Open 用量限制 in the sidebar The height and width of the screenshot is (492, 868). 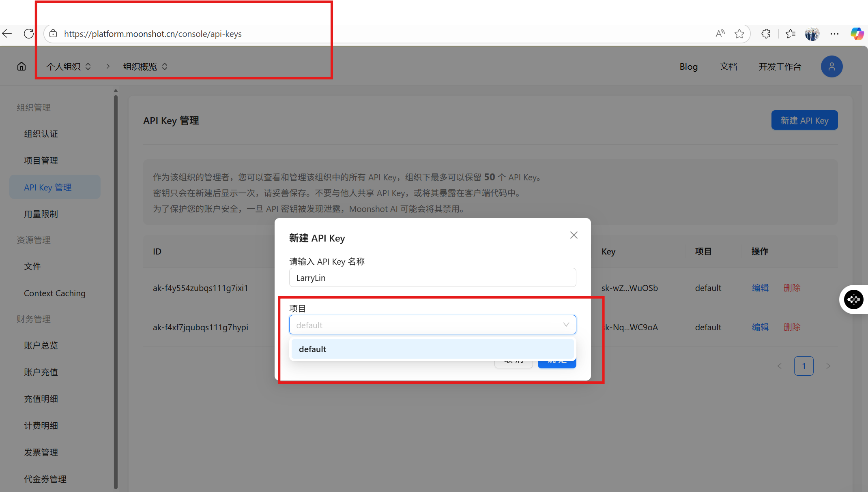[41, 214]
